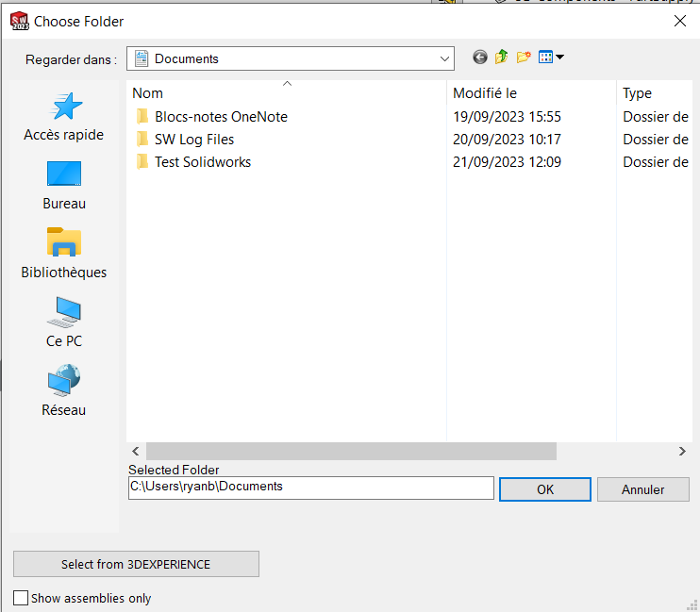Viewport: 700px width, 612px height.
Task: Open Accès rapide location
Action: tap(64, 118)
